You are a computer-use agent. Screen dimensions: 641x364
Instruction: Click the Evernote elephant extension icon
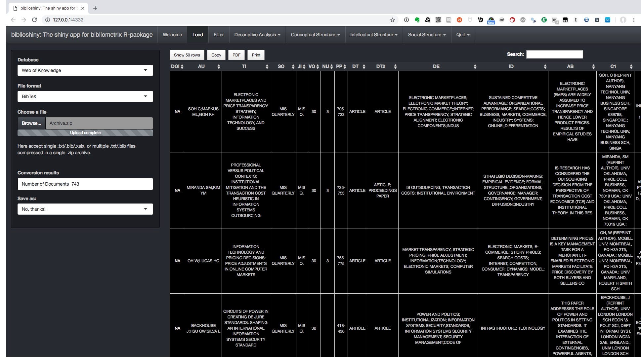pyautogui.click(x=417, y=20)
